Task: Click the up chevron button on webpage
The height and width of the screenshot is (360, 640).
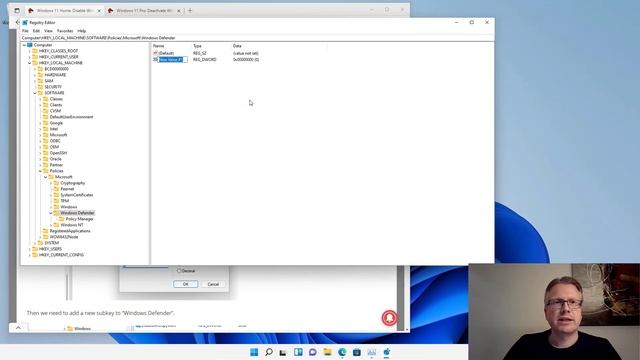Action: tap(18, 327)
